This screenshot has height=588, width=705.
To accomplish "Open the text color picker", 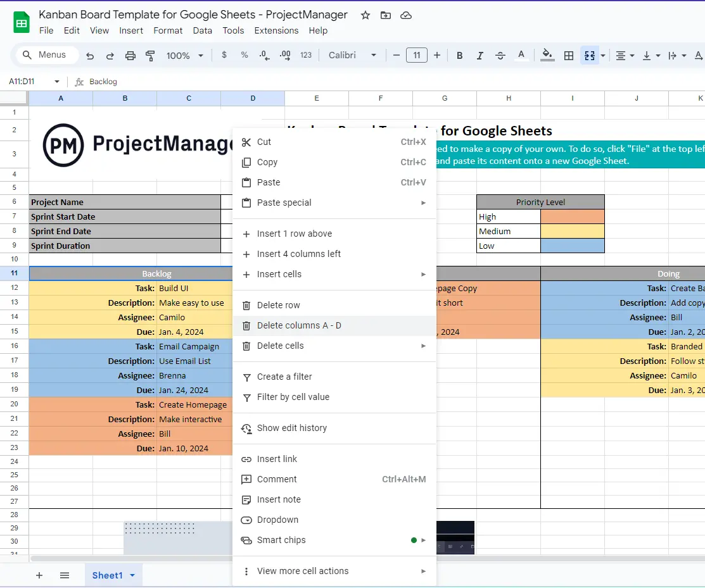I will pos(521,55).
